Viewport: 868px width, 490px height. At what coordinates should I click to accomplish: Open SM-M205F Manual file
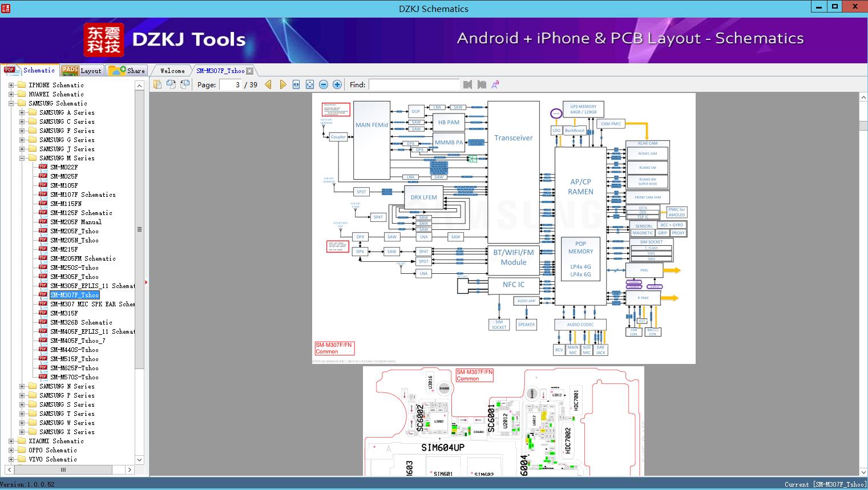[x=76, y=222]
